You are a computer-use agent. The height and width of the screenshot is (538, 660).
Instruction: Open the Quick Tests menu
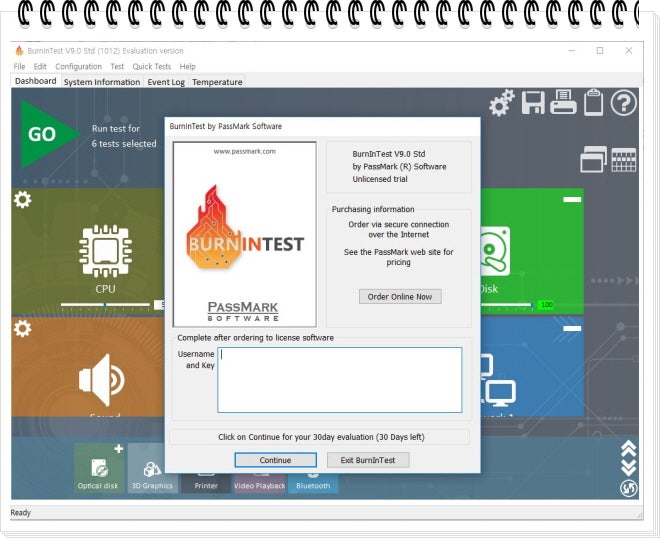pyautogui.click(x=152, y=67)
